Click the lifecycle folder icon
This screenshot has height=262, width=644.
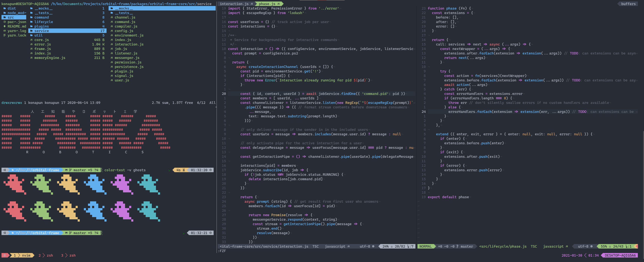coord(31,22)
